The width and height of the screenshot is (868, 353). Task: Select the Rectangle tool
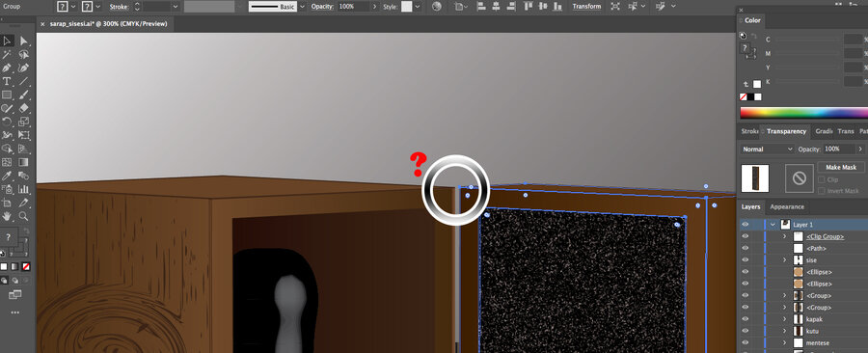[x=7, y=95]
